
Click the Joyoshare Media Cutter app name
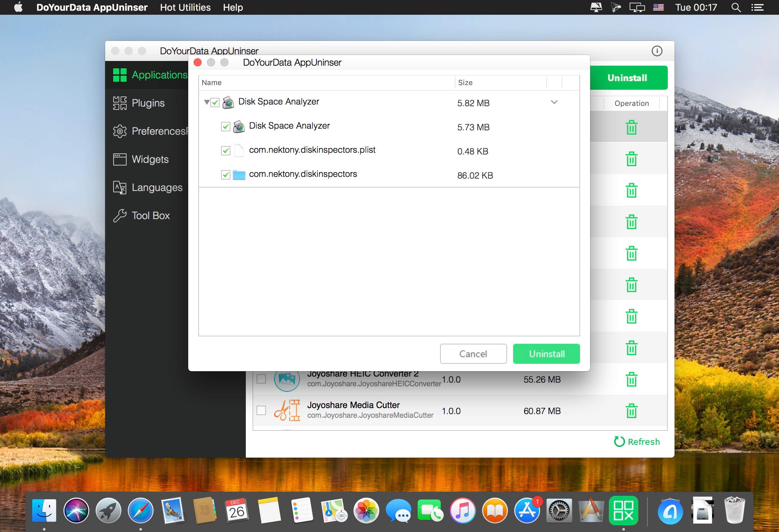click(x=353, y=405)
